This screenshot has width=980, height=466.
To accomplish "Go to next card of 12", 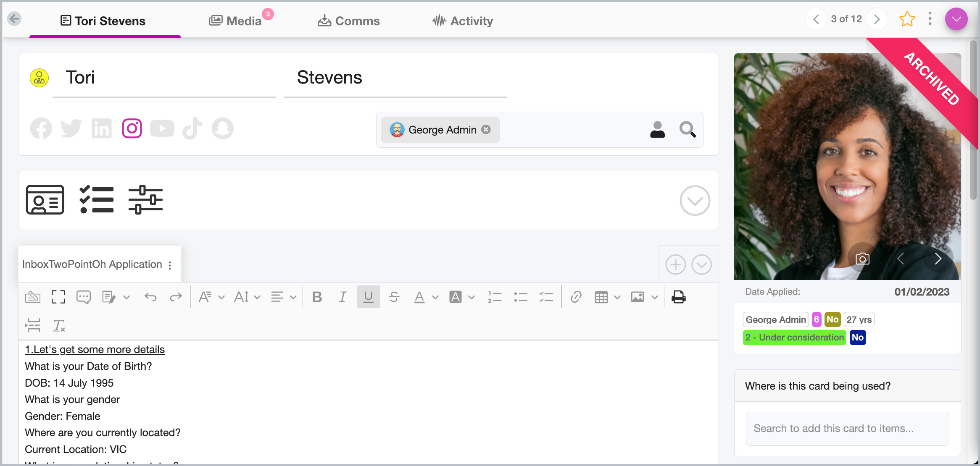I will tap(877, 19).
